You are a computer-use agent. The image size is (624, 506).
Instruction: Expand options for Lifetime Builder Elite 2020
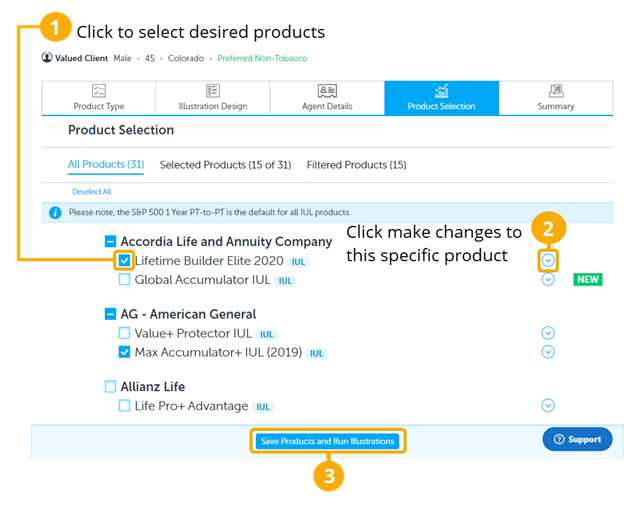click(x=548, y=260)
